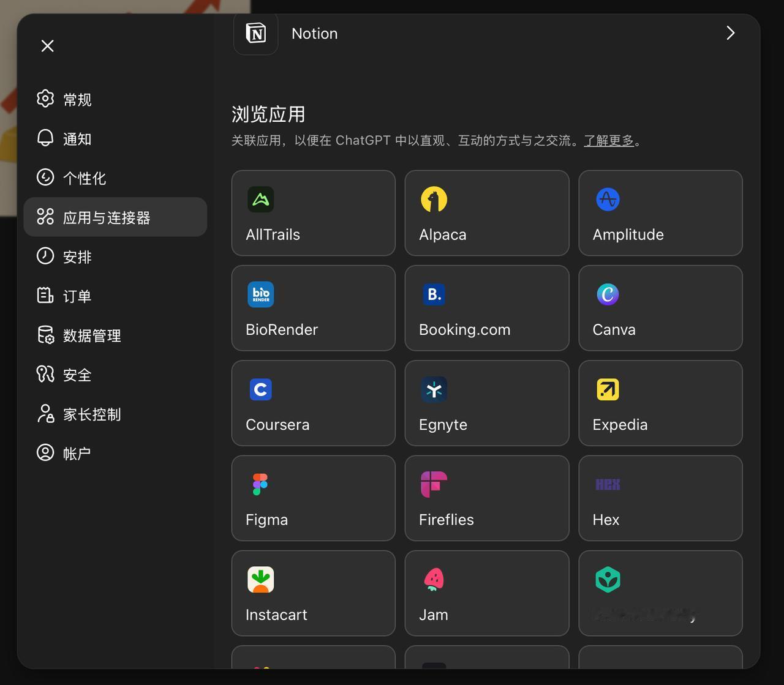Open 家长控制 via its person-lock icon
Viewport: 784px width, 685px height.
point(45,414)
